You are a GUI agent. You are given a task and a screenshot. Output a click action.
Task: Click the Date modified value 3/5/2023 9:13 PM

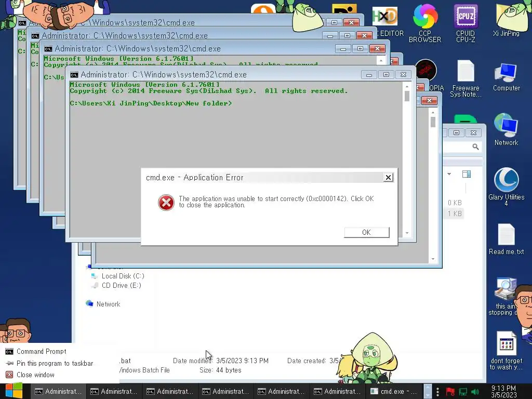[x=242, y=361]
